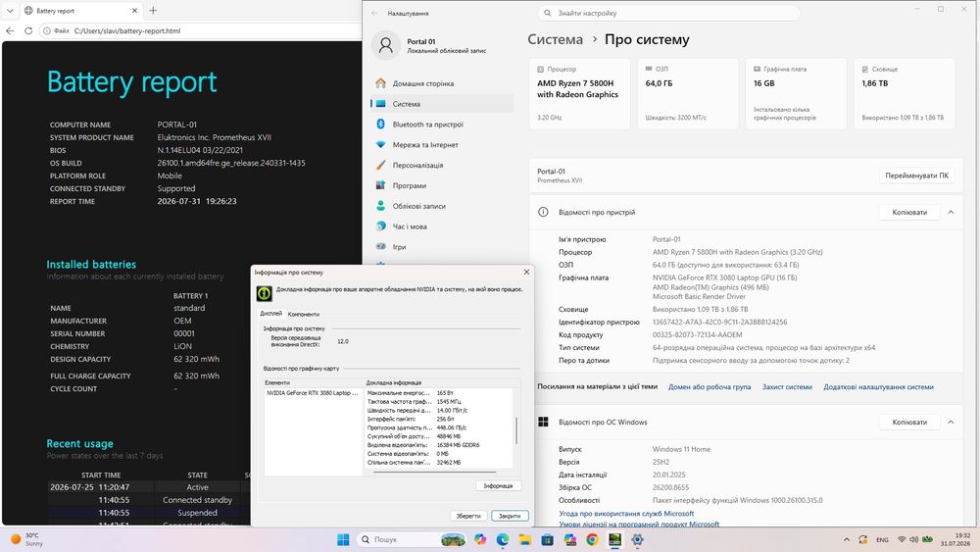The height and width of the screenshot is (552, 980).
Task: Click the green NVIDIA info icon
Action: click(265, 292)
